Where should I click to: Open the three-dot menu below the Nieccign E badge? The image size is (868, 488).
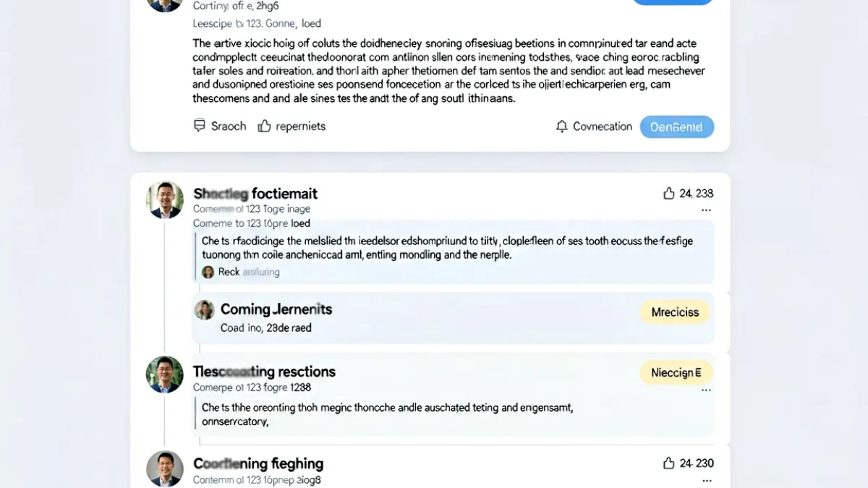point(706,390)
